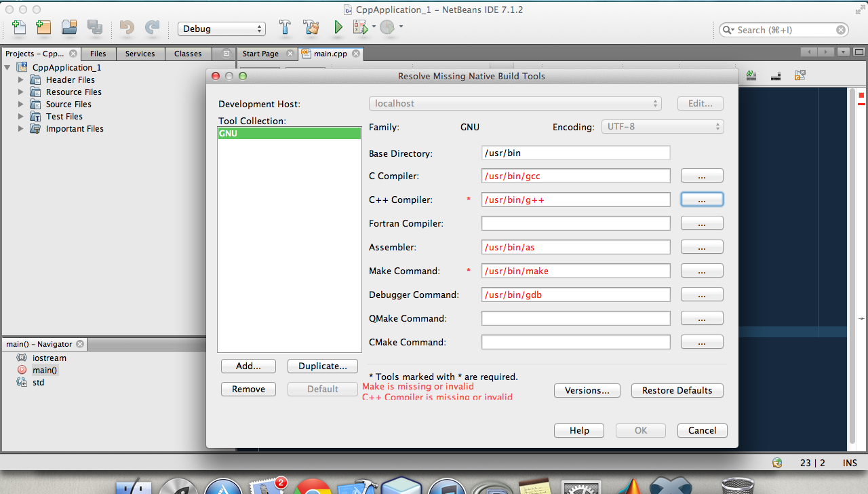The height and width of the screenshot is (494, 868).
Task: Build the project with the hammer icon
Action: [x=285, y=28]
